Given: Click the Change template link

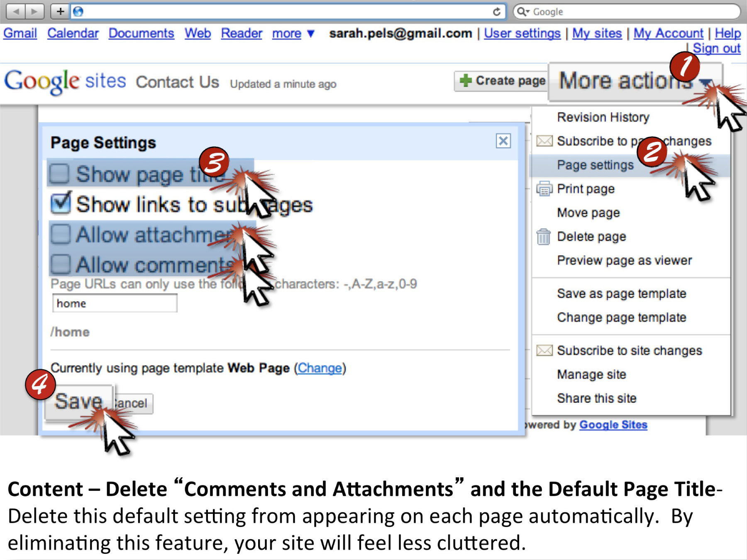Looking at the screenshot, I should point(320,368).
